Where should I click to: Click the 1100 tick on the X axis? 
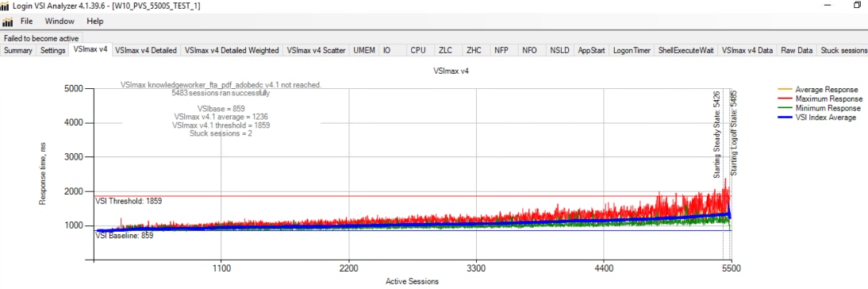[221, 268]
